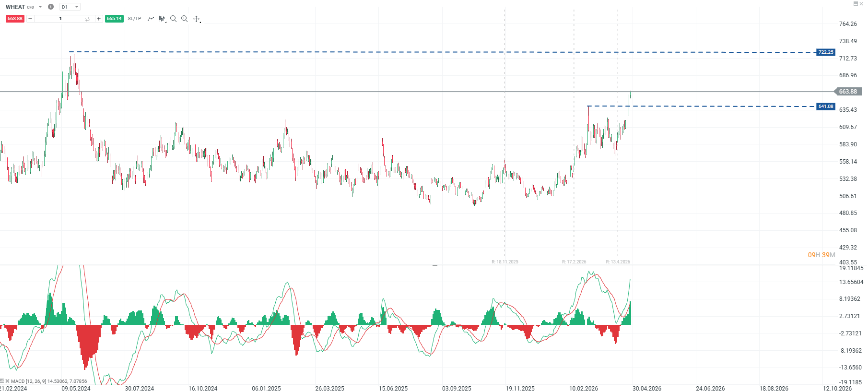Remove the MACD indicator with X
This screenshot has width=868, height=392.
7,381
